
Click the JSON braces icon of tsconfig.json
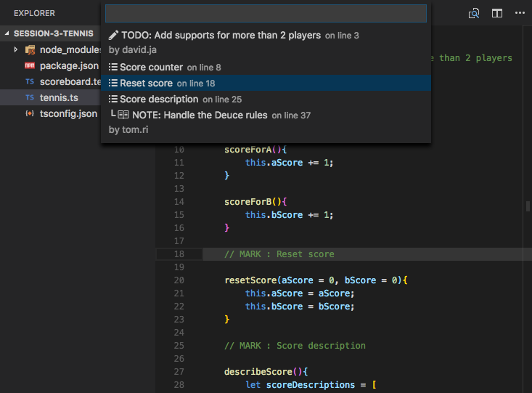pyautogui.click(x=30, y=113)
